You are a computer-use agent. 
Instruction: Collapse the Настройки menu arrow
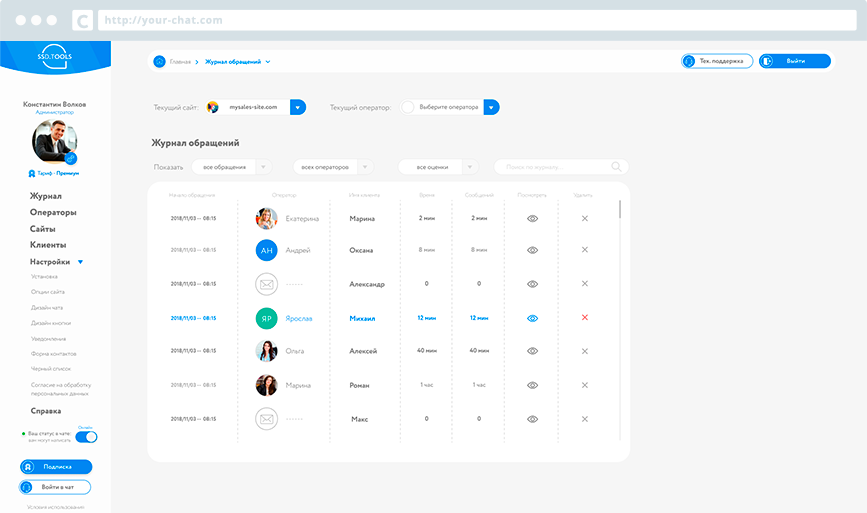click(80, 262)
